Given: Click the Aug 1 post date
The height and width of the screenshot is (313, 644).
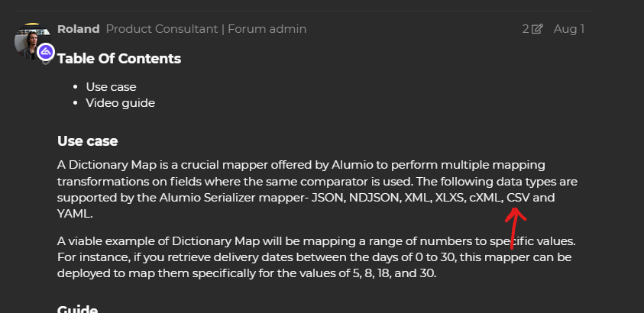Looking at the screenshot, I should (569, 29).
